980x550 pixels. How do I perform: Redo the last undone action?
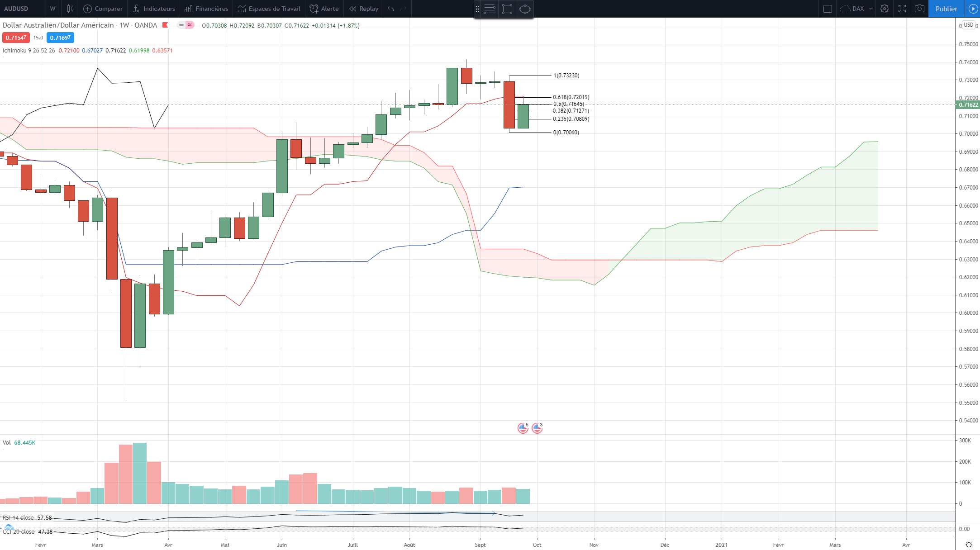(404, 9)
